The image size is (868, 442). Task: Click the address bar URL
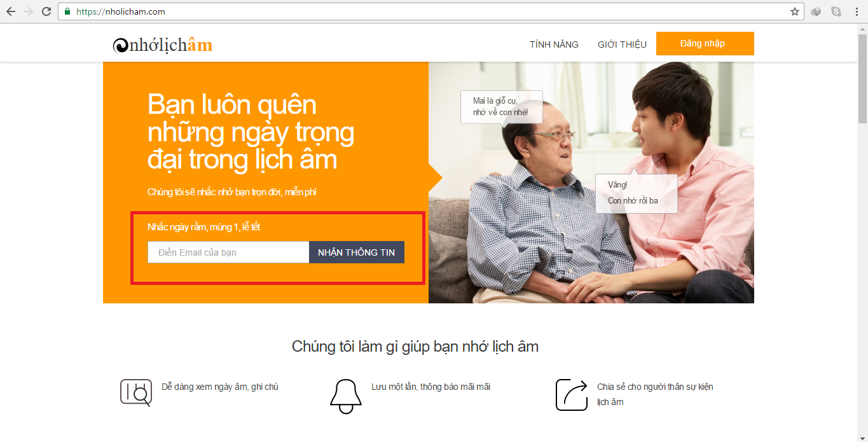point(121,11)
